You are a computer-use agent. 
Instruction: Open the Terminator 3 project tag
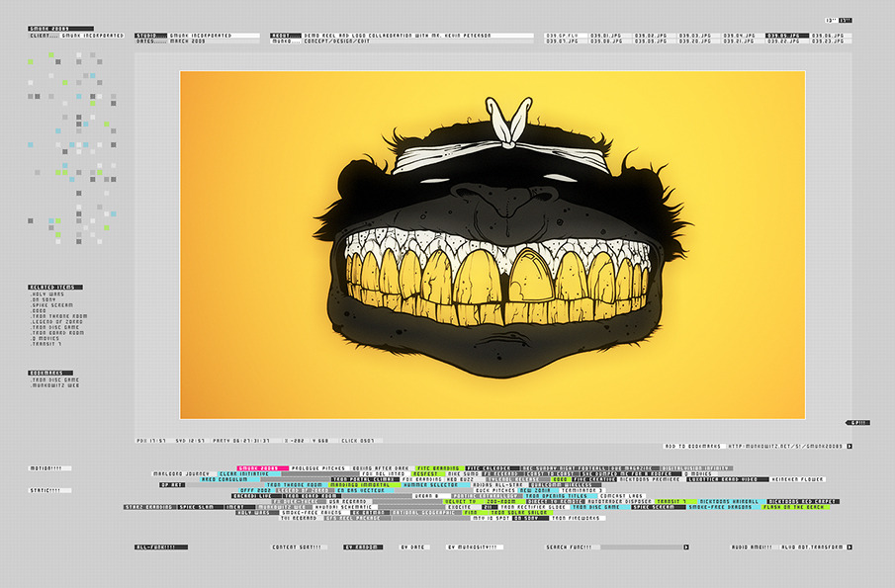pos(582,490)
